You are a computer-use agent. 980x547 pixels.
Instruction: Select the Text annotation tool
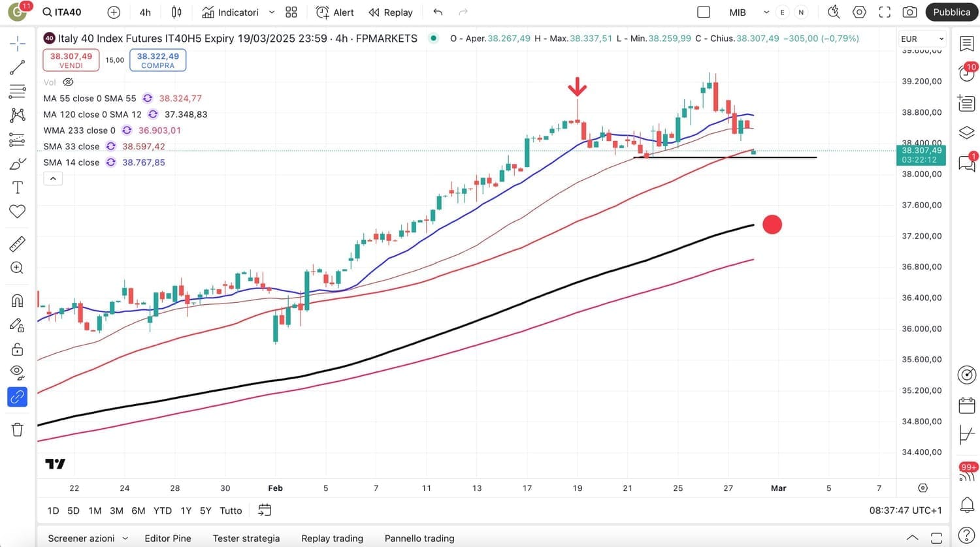[18, 188]
